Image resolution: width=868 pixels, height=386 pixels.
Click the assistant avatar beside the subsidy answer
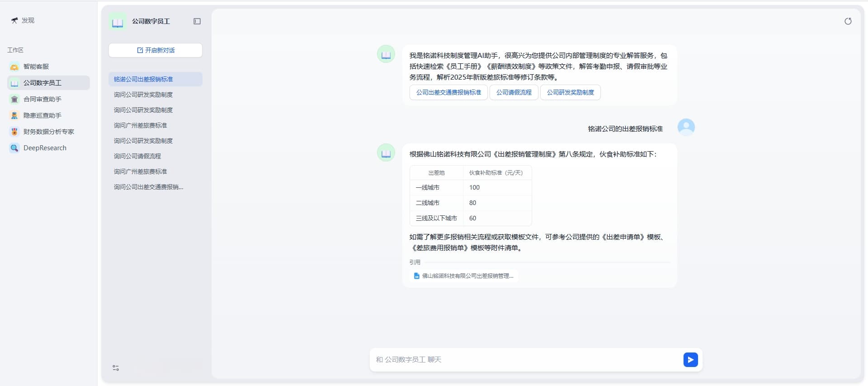(386, 152)
